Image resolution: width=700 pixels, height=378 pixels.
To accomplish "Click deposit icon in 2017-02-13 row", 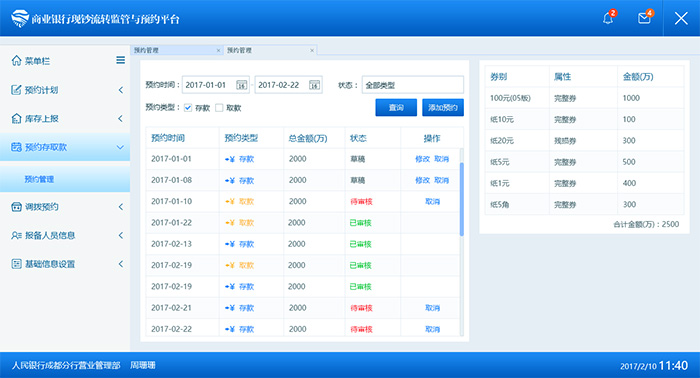I will [229, 244].
